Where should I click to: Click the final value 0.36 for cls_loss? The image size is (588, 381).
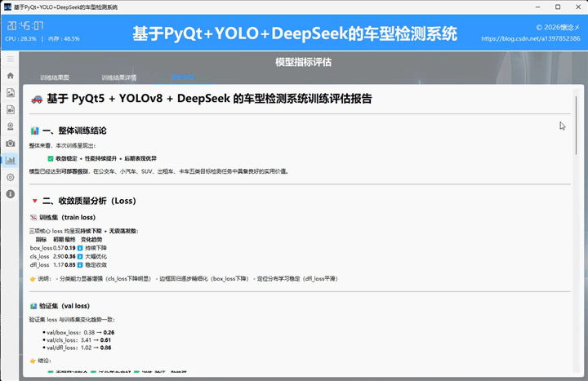pyautogui.click(x=69, y=257)
